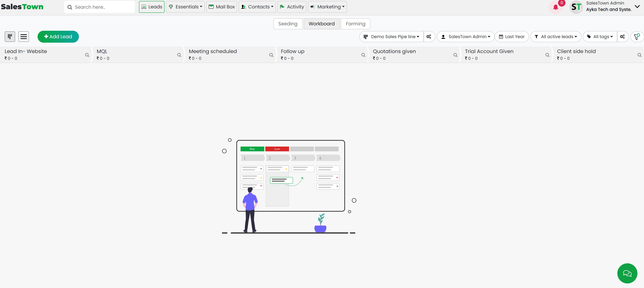Click the ST user avatar
644x288 pixels.
(x=576, y=7)
